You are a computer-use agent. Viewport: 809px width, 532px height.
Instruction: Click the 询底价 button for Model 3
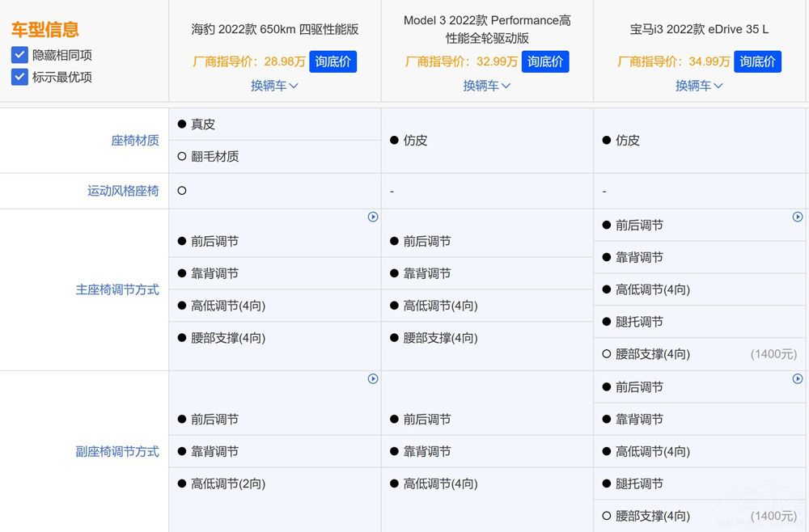(545, 61)
